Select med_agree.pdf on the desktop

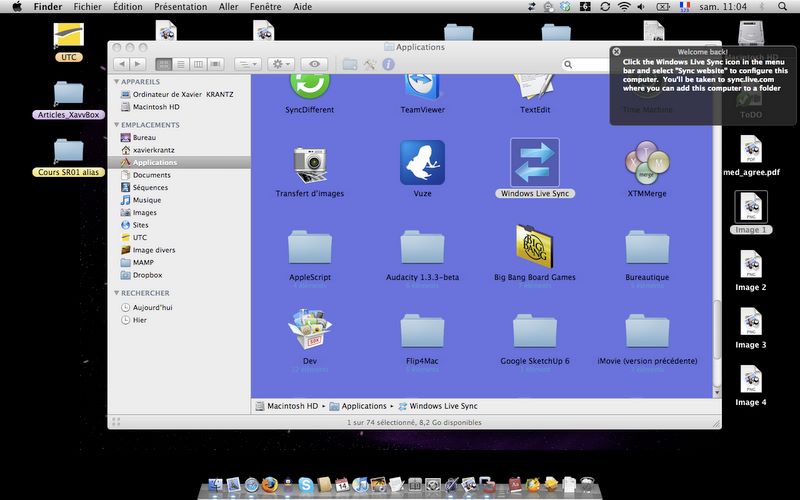(751, 156)
